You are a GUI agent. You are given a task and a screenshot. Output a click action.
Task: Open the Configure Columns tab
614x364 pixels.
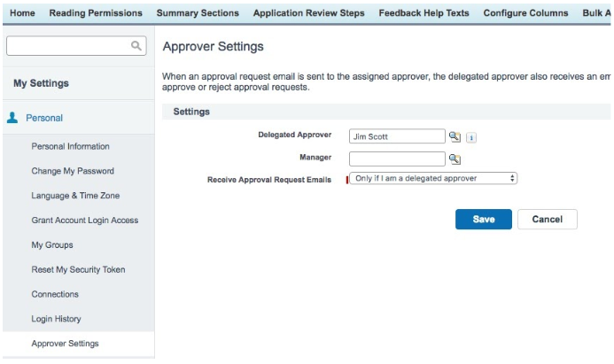[525, 13]
